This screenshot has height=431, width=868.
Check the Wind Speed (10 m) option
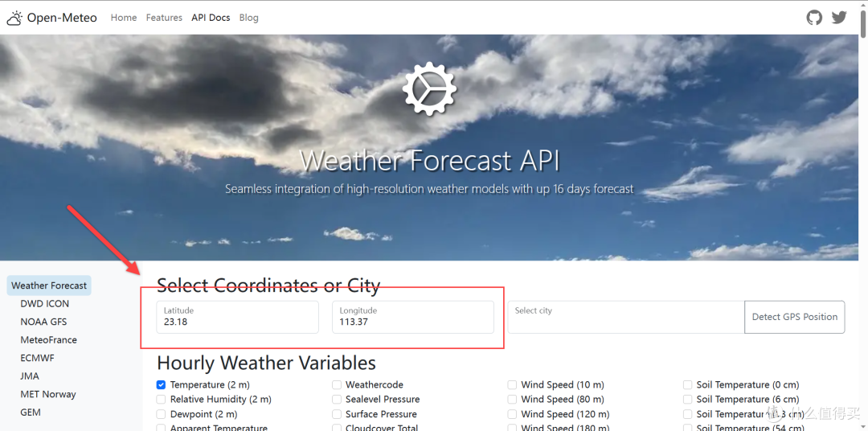pos(513,385)
